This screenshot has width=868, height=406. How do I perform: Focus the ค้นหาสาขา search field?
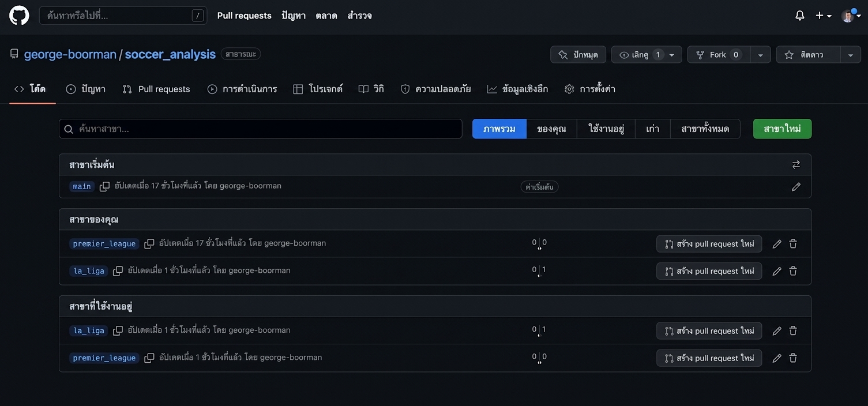click(261, 129)
